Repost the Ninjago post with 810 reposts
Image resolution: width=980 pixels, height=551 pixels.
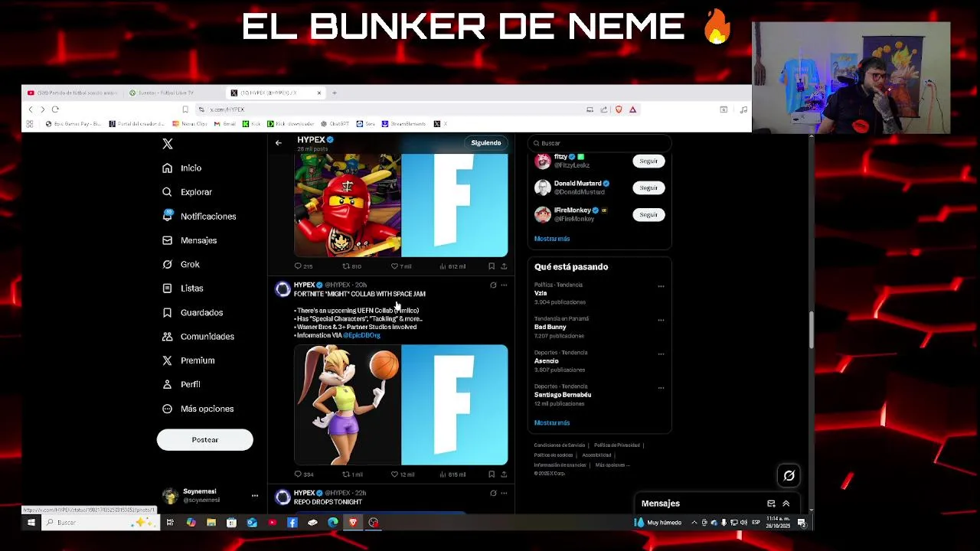click(351, 266)
